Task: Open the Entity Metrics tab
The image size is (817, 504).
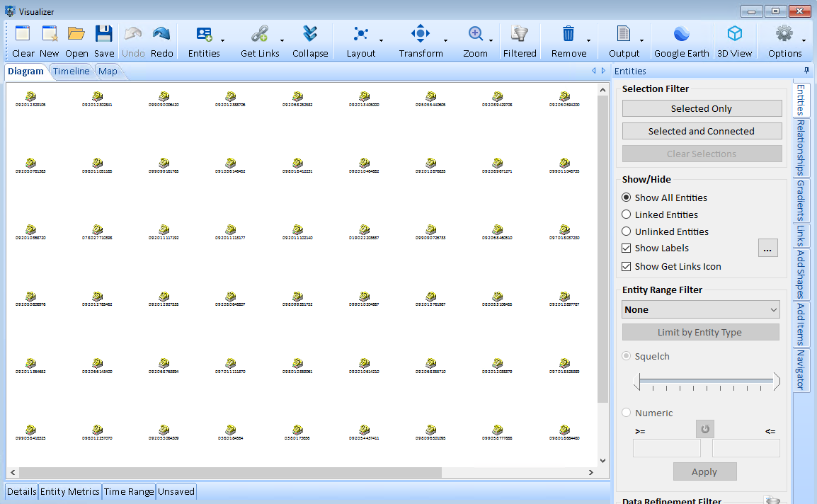Action: [69, 491]
